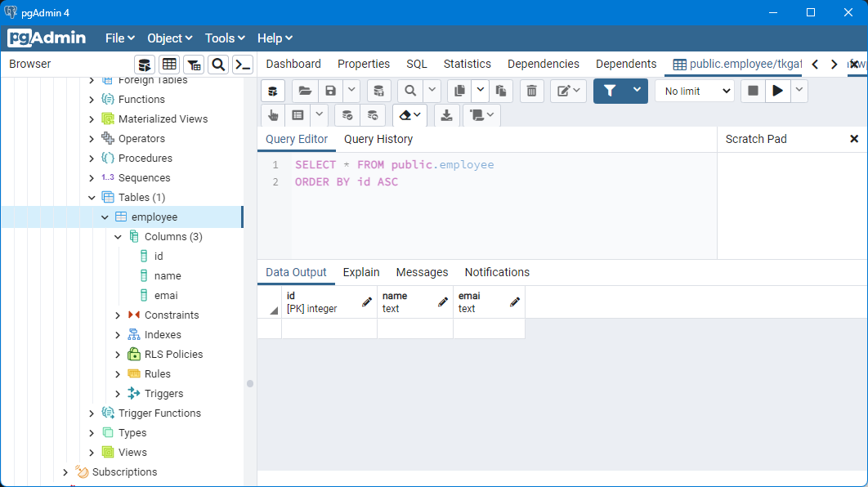The height and width of the screenshot is (487, 868).
Task: Click the Download results as CSV icon
Action: point(446,115)
